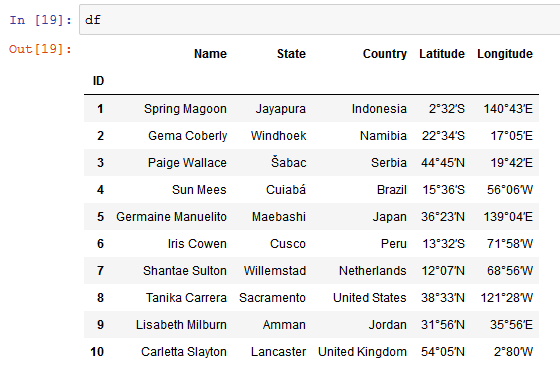
Task: Select the Spring Magoon name cell
Action: click(185, 109)
